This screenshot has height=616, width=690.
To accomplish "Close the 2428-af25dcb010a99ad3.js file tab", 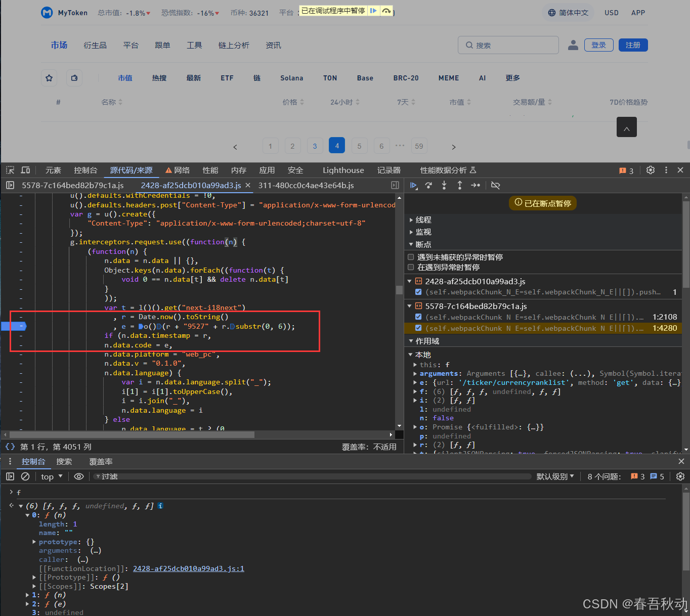I will click(x=248, y=185).
